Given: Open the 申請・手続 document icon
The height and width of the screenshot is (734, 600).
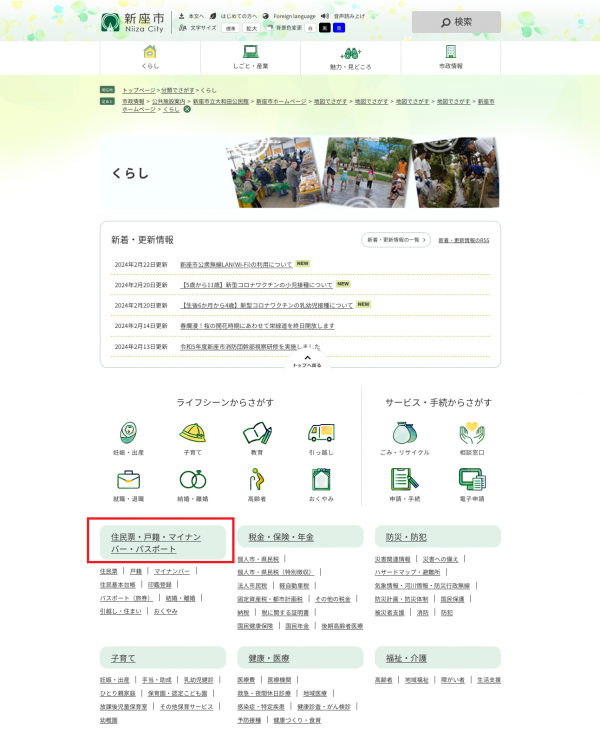Looking at the screenshot, I should (x=404, y=479).
